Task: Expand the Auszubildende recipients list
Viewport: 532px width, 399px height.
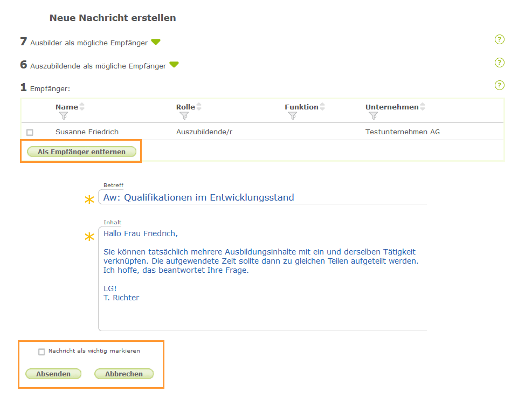Action: [x=174, y=64]
